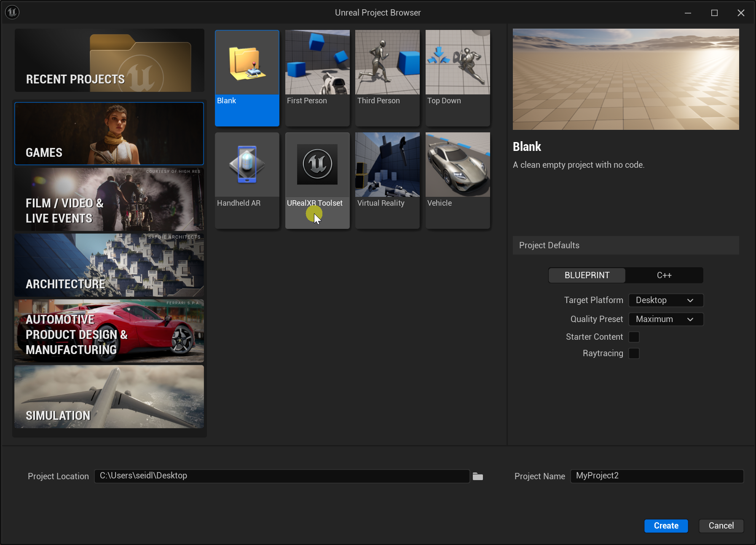Pick the Third Person template

(x=387, y=78)
